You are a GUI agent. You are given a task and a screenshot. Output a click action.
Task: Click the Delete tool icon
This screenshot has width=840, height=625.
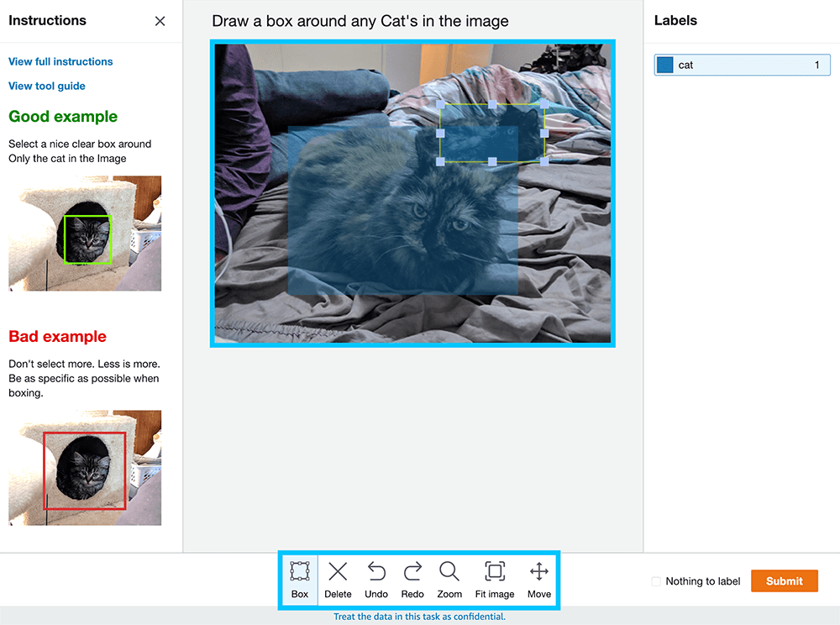[x=338, y=580]
